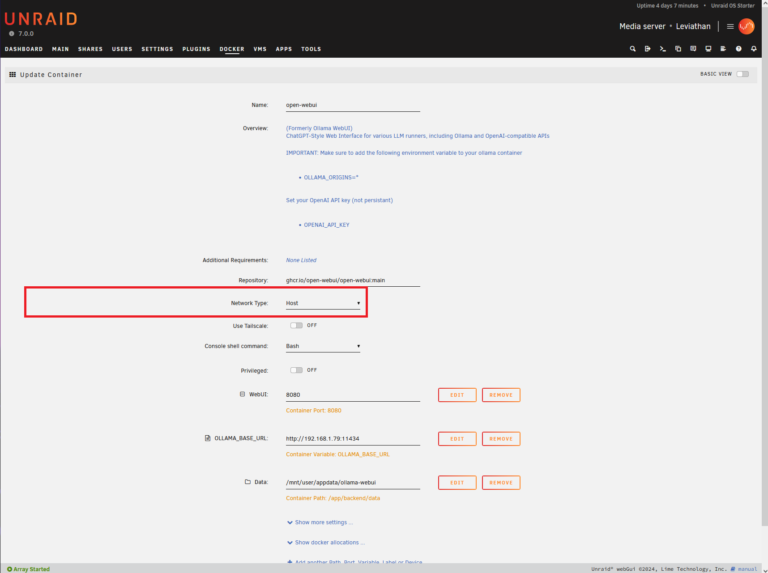Open the Console shell command dropdown

pyautogui.click(x=322, y=347)
